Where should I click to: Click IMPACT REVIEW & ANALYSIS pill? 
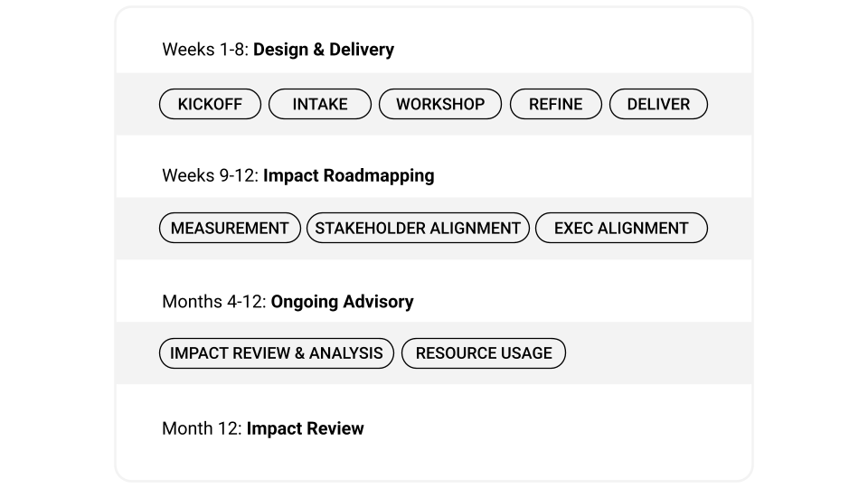coord(277,353)
